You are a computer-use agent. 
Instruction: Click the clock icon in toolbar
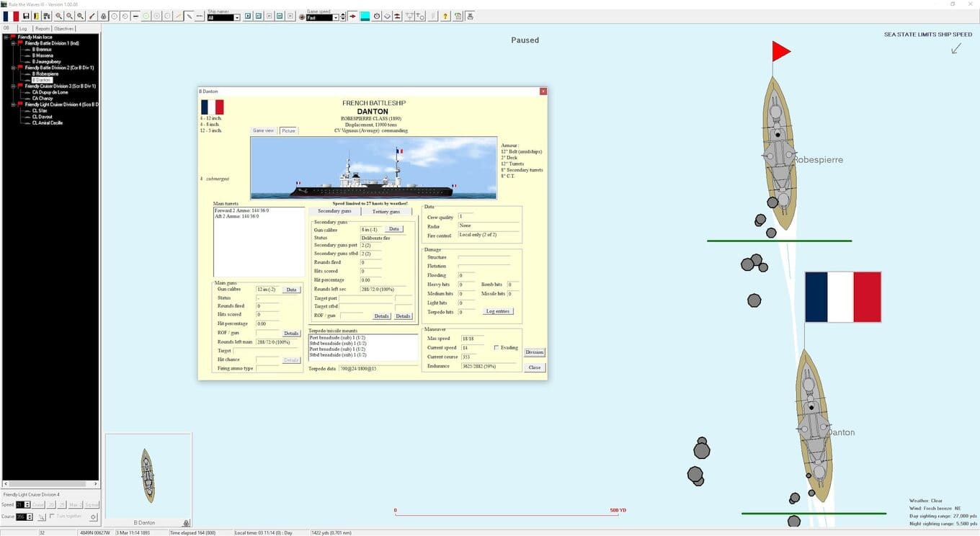pyautogui.click(x=376, y=16)
